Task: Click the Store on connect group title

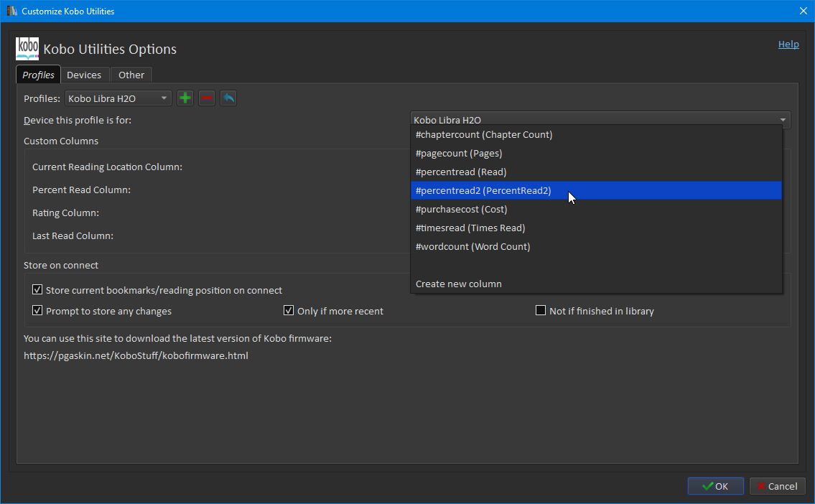Action: (61, 265)
